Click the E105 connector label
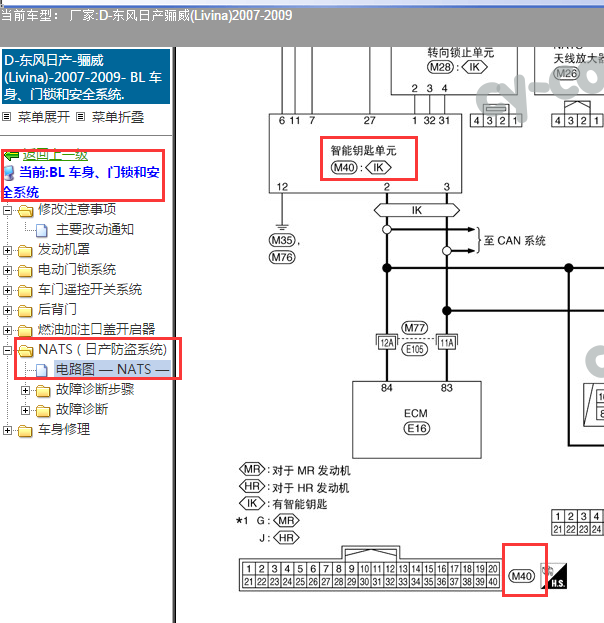This screenshot has height=623, width=604. (415, 349)
